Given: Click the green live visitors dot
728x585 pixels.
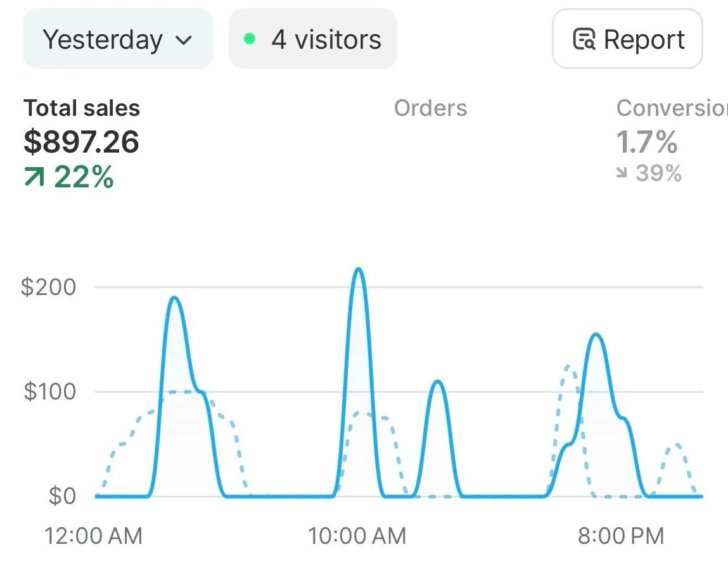Looking at the screenshot, I should pyautogui.click(x=250, y=39).
